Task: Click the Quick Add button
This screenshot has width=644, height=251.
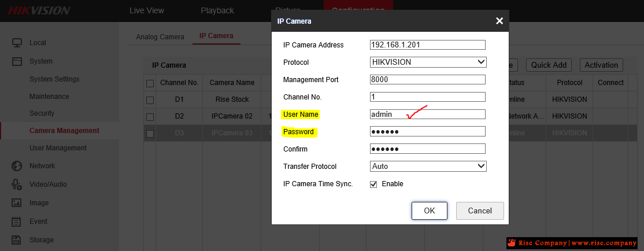Action: [549, 65]
